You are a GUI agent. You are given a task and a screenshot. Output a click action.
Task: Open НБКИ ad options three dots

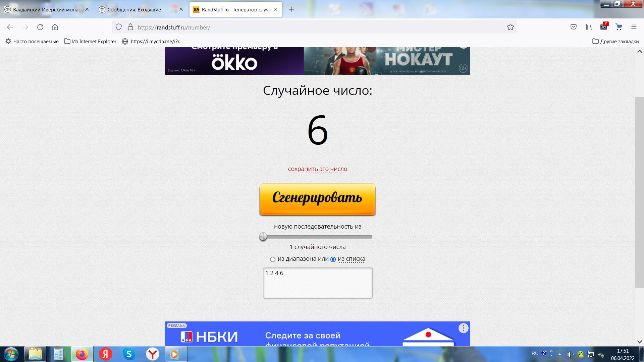click(463, 328)
